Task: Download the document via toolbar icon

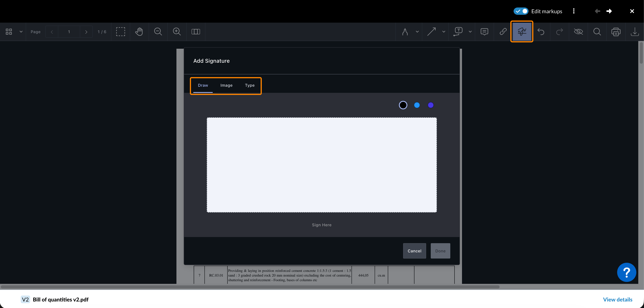Action: [634, 32]
